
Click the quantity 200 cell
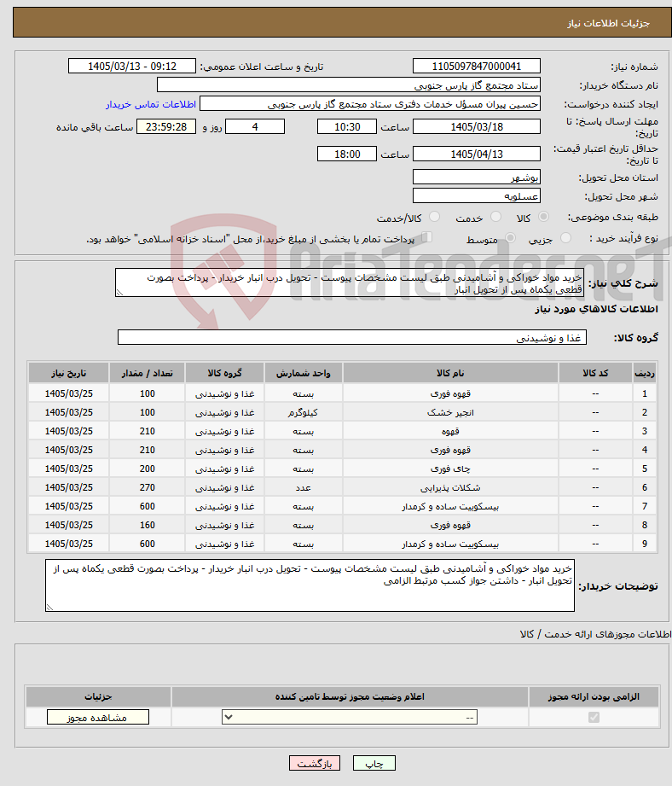tap(148, 469)
